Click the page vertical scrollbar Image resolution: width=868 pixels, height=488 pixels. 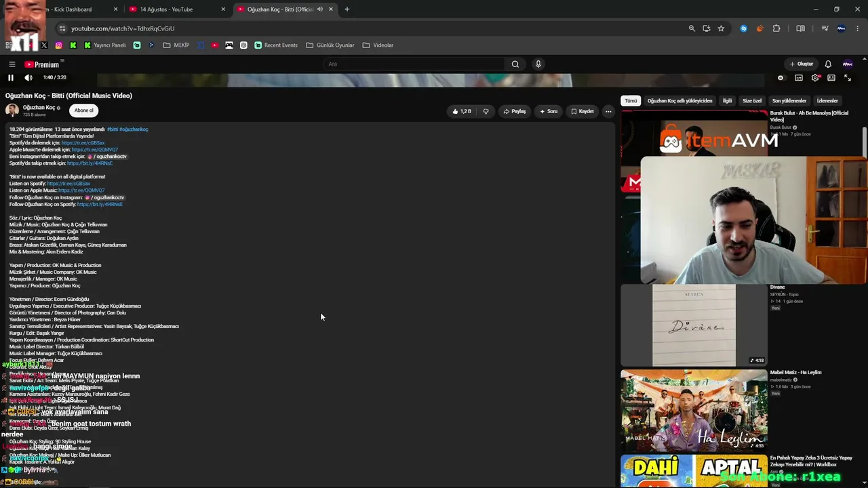(865, 142)
